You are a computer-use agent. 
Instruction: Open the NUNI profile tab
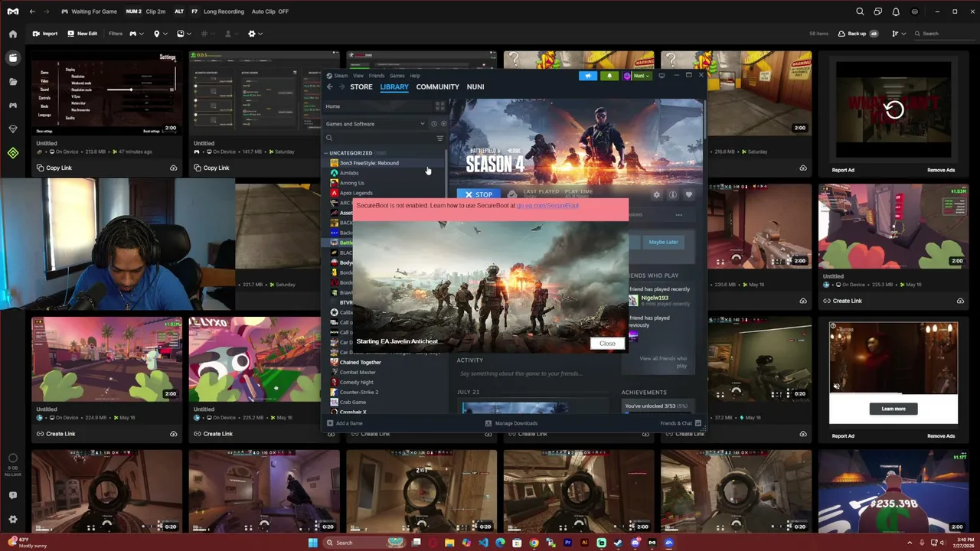point(475,87)
